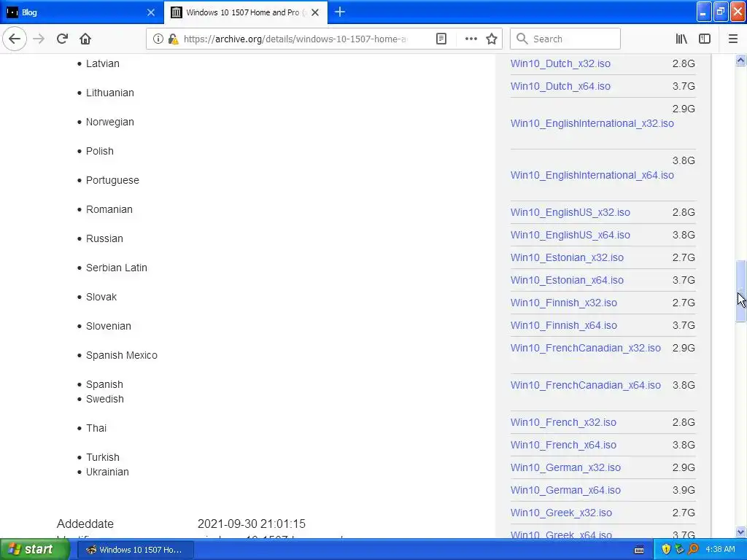Click the Portuguese list item

[112, 181]
